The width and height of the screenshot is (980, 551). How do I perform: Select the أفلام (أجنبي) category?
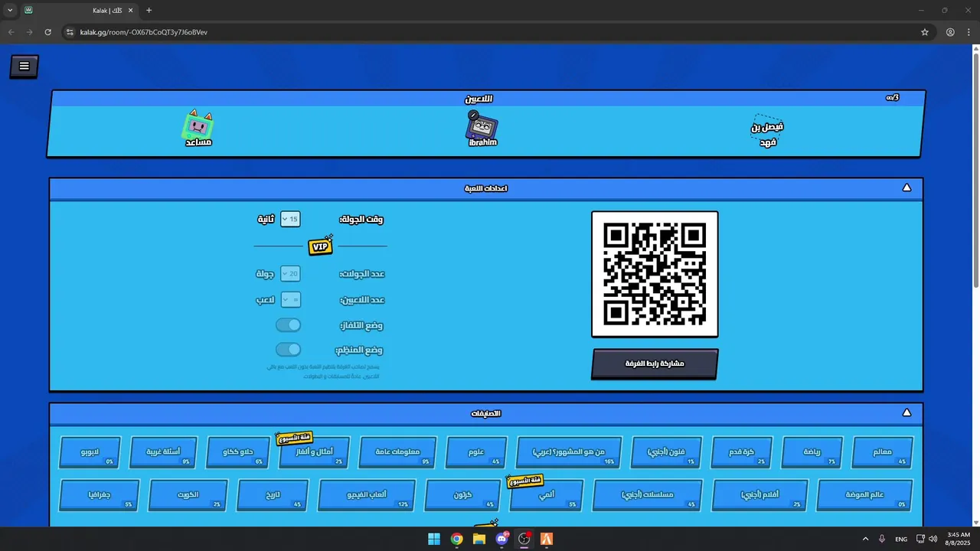tap(759, 495)
